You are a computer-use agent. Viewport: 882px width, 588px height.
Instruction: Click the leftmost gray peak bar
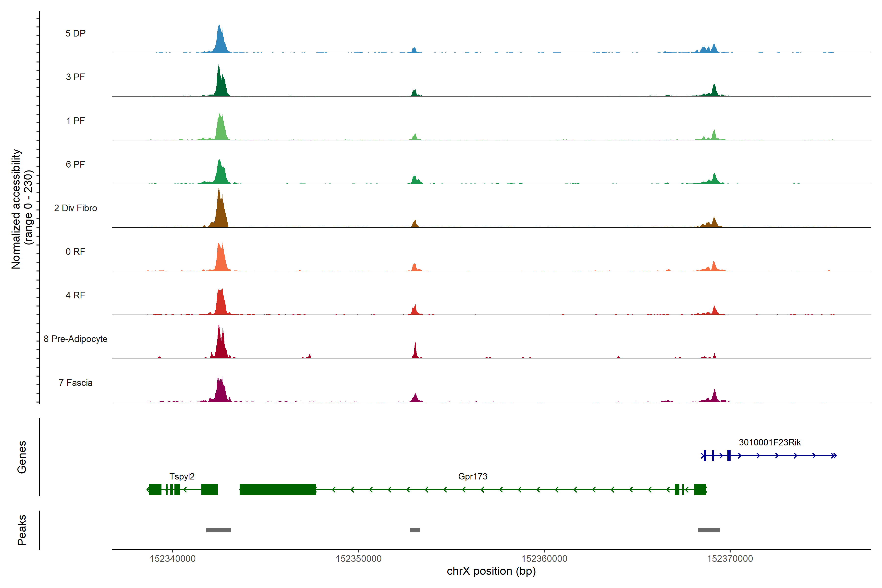(x=219, y=530)
